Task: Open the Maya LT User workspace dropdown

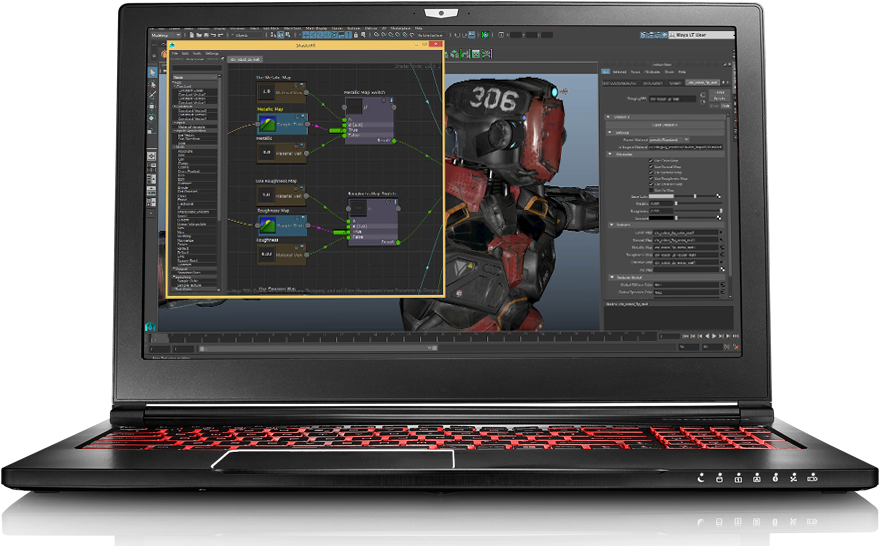Action: [x=701, y=35]
